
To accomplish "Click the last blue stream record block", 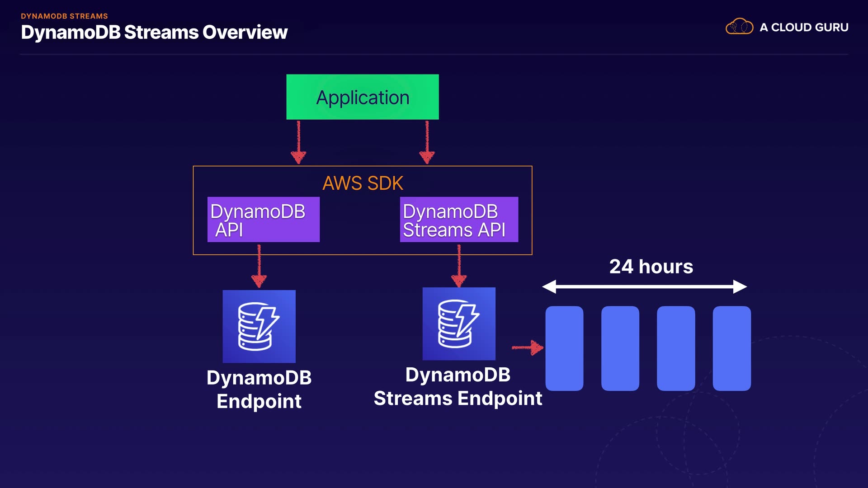I will [731, 348].
